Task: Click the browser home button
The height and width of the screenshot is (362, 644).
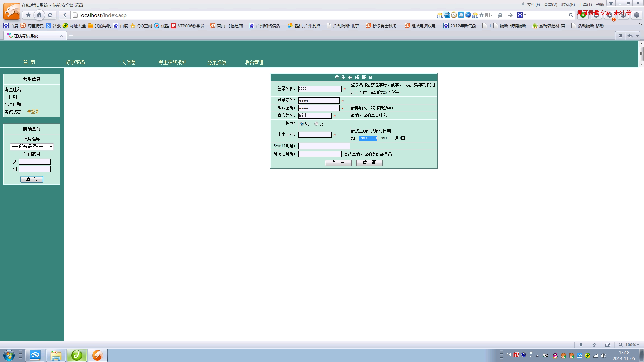Action: tap(39, 15)
